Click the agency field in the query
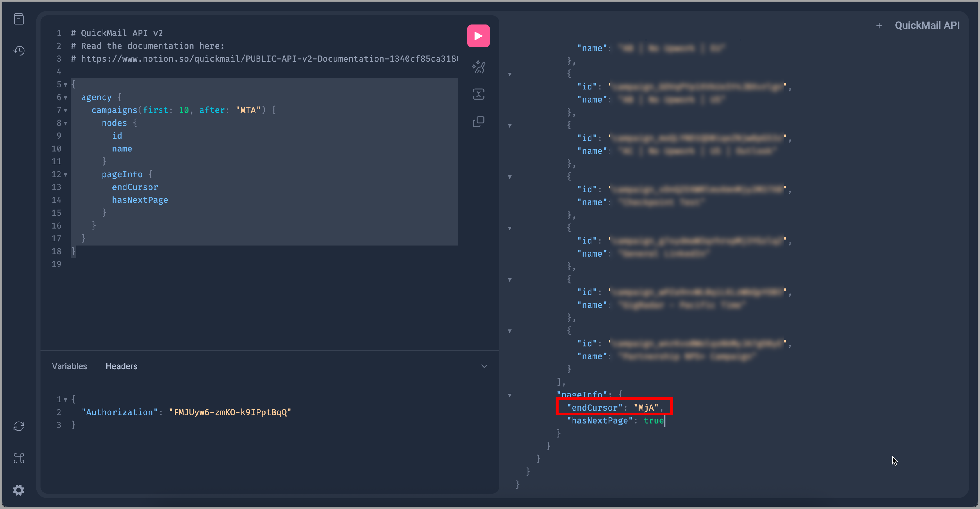The image size is (980, 509). [x=96, y=97]
